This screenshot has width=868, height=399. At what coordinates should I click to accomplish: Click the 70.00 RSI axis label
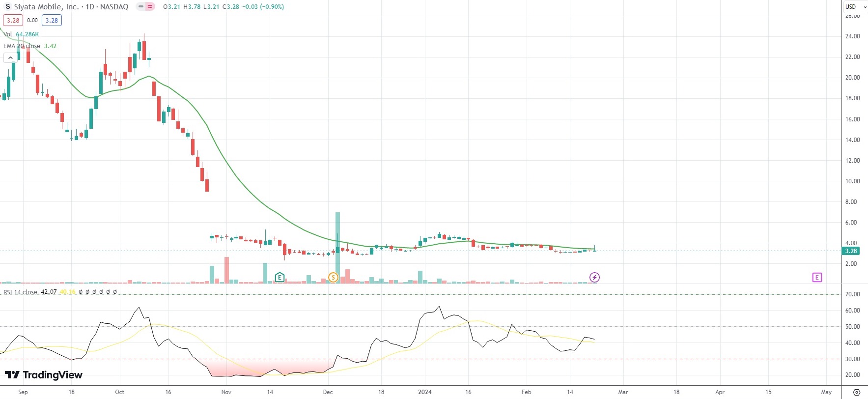pyautogui.click(x=852, y=294)
